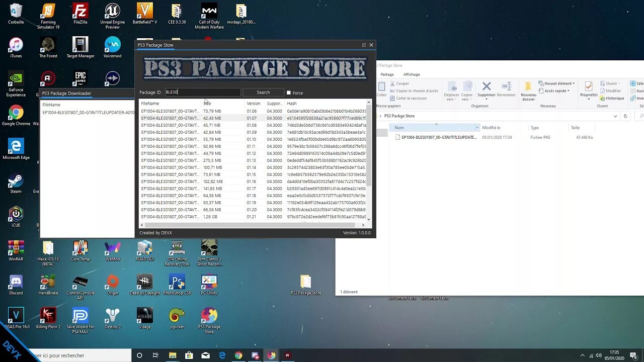Click the Package ID input field

point(202,93)
